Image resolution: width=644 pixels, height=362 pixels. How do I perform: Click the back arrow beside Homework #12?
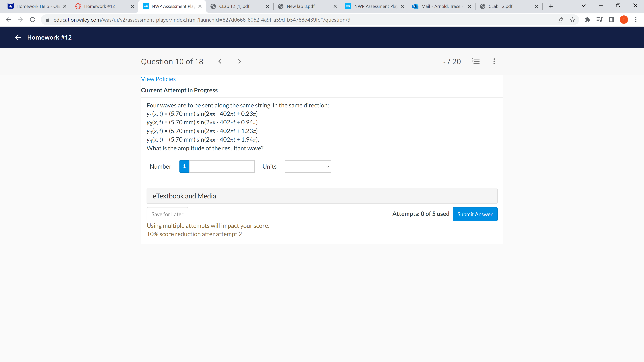click(18, 38)
